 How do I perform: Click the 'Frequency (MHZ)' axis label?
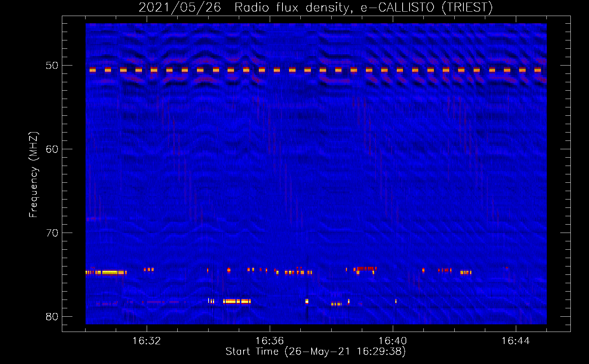[33, 175]
